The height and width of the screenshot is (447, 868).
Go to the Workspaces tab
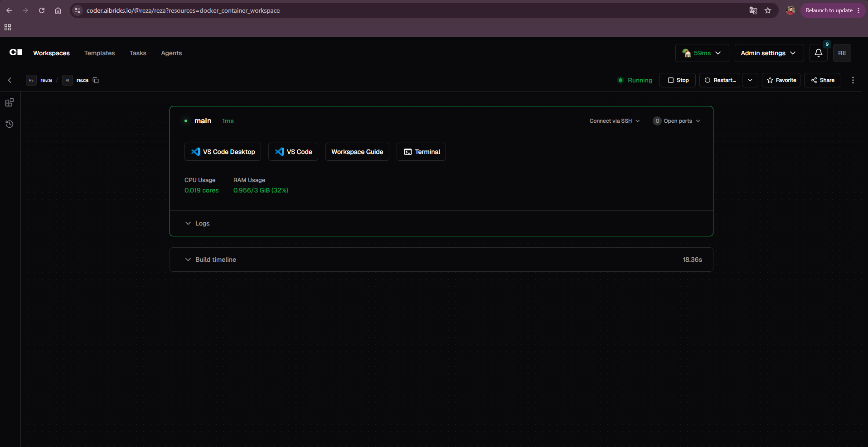[51, 53]
